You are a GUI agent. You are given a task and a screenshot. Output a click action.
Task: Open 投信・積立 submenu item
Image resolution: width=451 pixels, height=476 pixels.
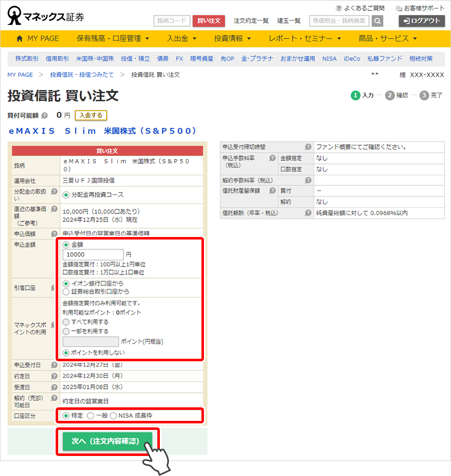(x=135, y=59)
